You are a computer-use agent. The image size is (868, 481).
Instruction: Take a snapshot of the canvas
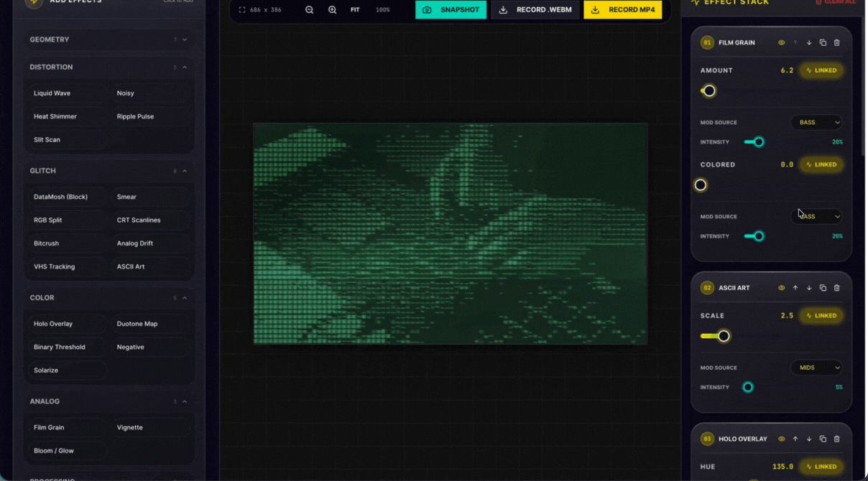point(451,10)
